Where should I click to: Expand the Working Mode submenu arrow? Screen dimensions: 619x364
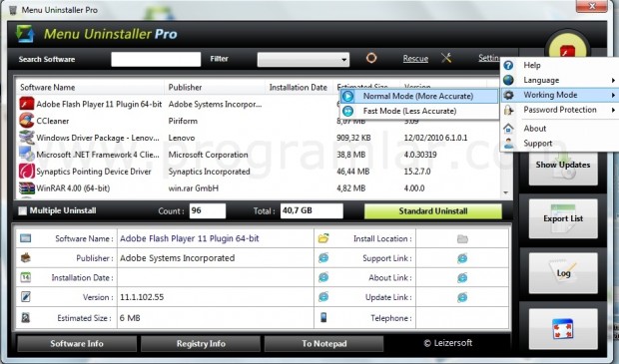pyautogui.click(x=613, y=95)
